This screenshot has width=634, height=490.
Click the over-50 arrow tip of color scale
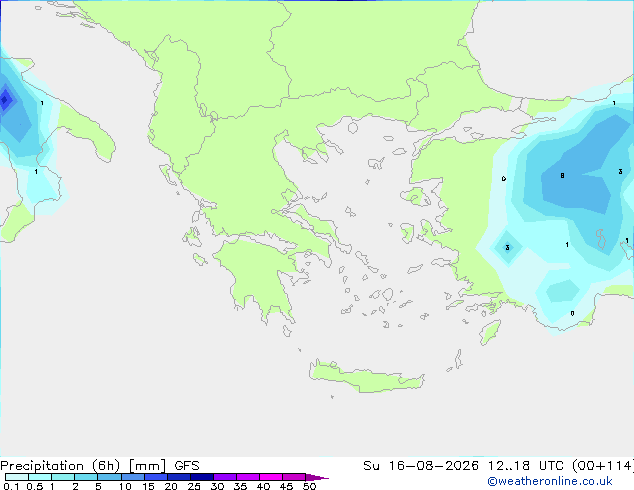tap(317, 477)
